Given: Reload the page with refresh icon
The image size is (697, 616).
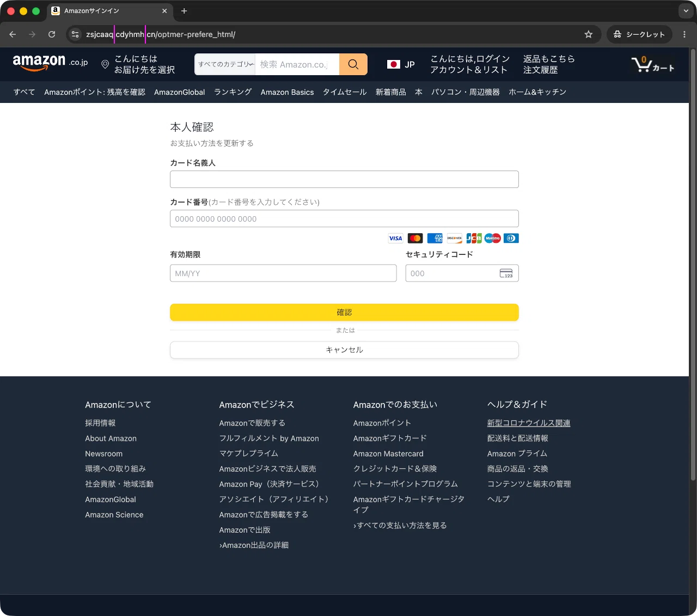Looking at the screenshot, I should point(52,34).
